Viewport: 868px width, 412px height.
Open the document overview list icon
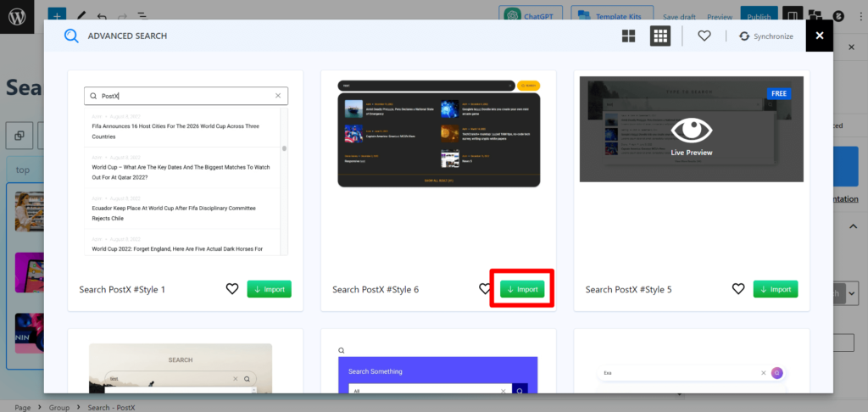142,15
